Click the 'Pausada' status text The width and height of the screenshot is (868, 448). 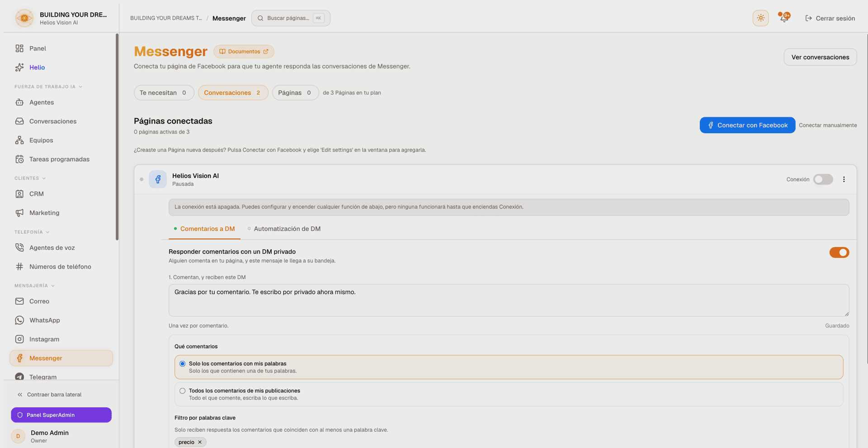183,184
